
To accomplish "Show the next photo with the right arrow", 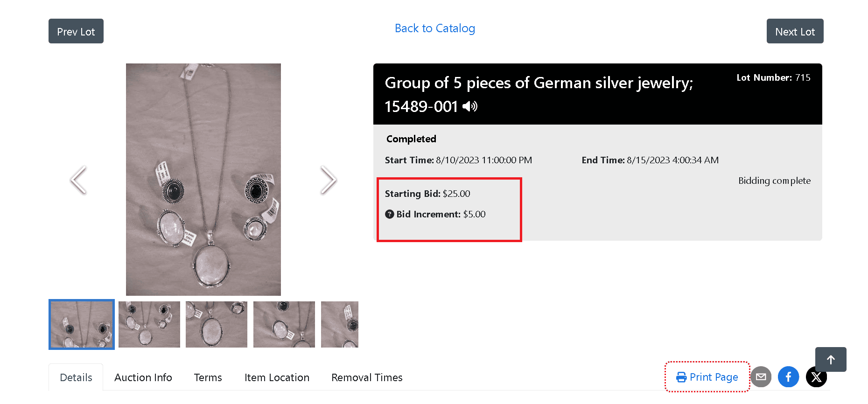I will (x=329, y=180).
